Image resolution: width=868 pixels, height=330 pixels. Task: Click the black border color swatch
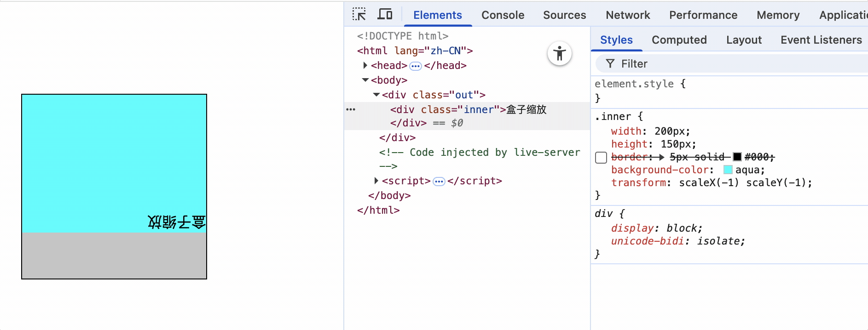[737, 157]
